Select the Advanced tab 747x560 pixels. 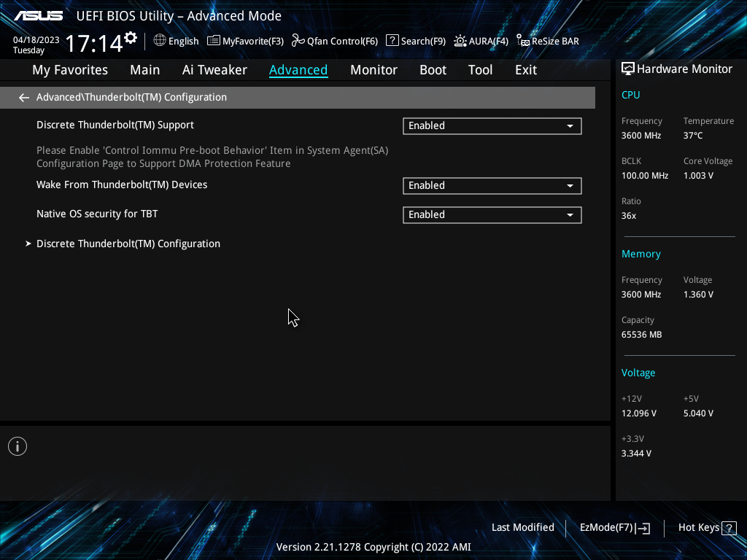[298, 70]
